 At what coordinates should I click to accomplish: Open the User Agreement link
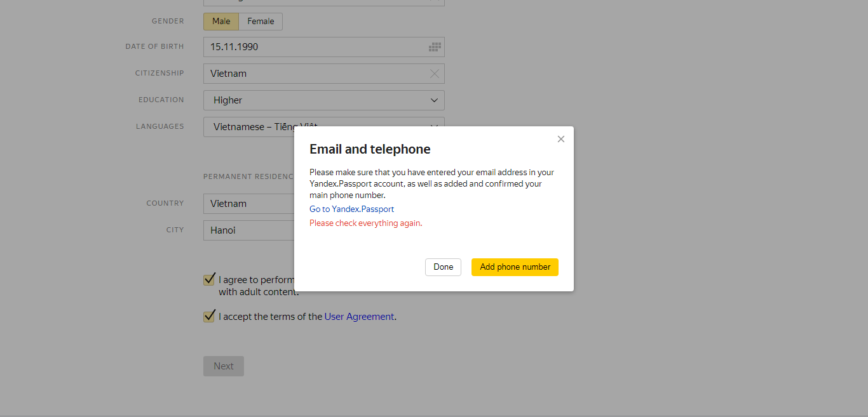359,316
